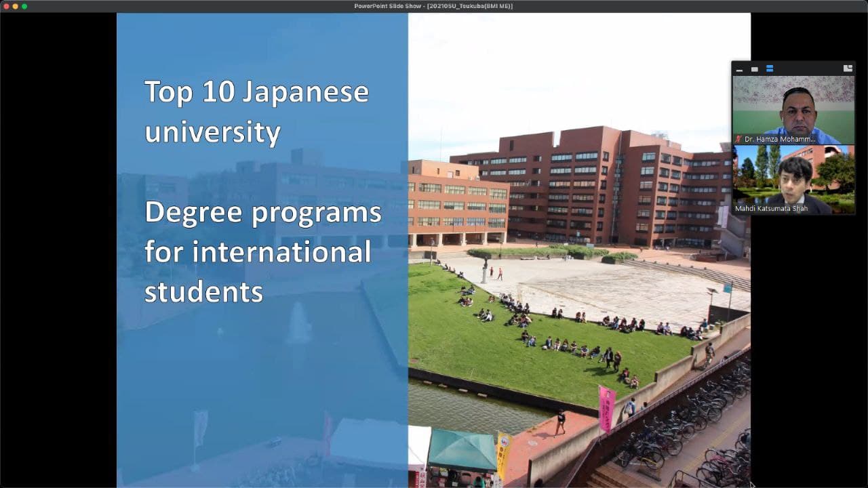The height and width of the screenshot is (488, 868).
Task: Click the green full-screen window button
Action: (24, 6)
